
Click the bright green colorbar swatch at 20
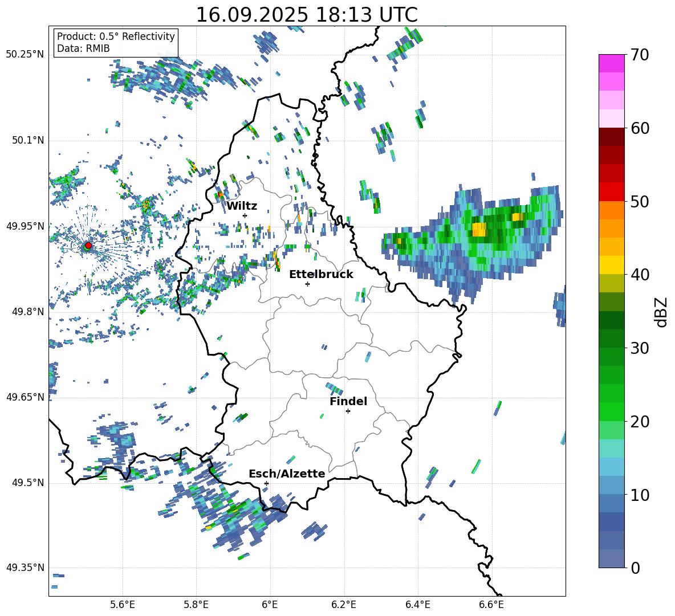click(611, 412)
